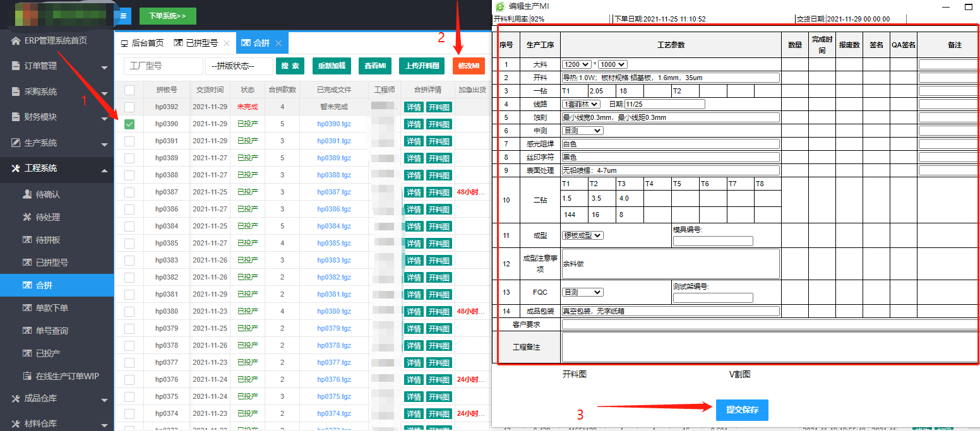Open 已投产 in the sidebar menu
The width and height of the screenshot is (980, 431).
pyautogui.click(x=48, y=353)
